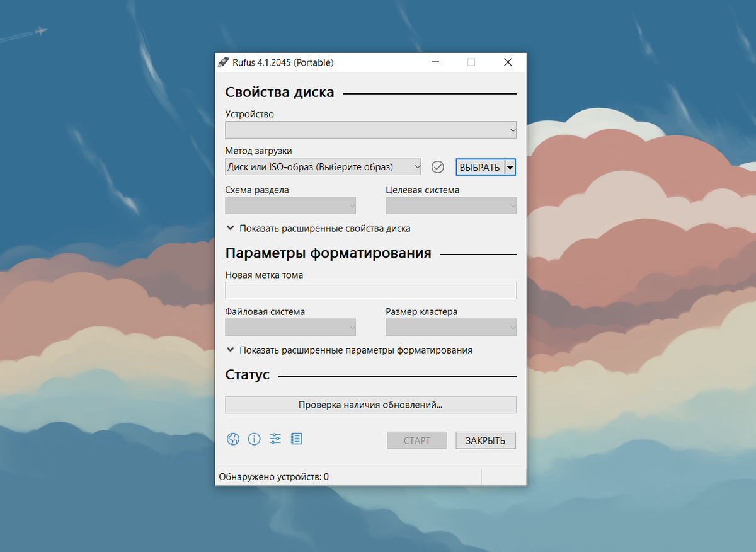This screenshot has width=756, height=552.
Task: Minimize the Rufus window
Action: [435, 62]
